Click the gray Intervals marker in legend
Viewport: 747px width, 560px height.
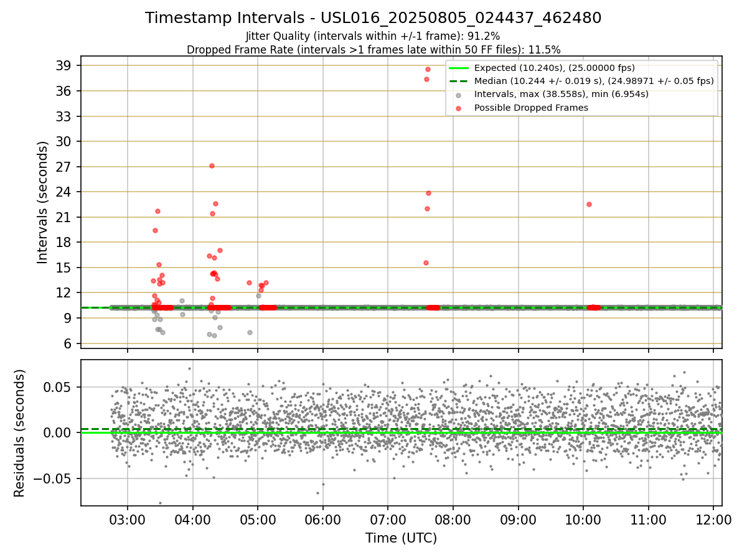[459, 95]
